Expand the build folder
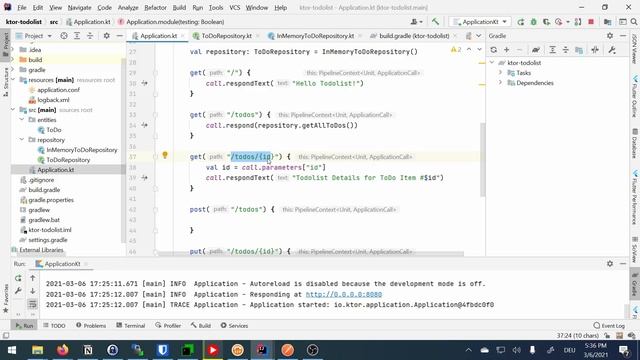 click(13, 60)
